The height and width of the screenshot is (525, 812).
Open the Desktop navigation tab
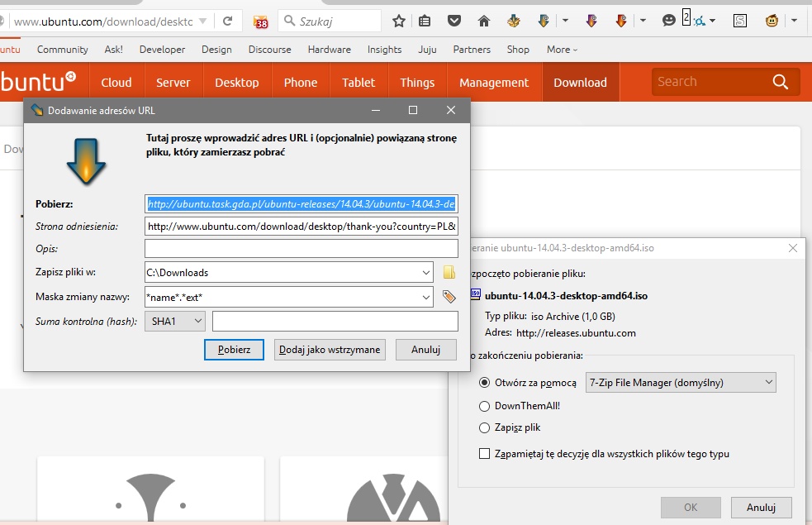(237, 83)
